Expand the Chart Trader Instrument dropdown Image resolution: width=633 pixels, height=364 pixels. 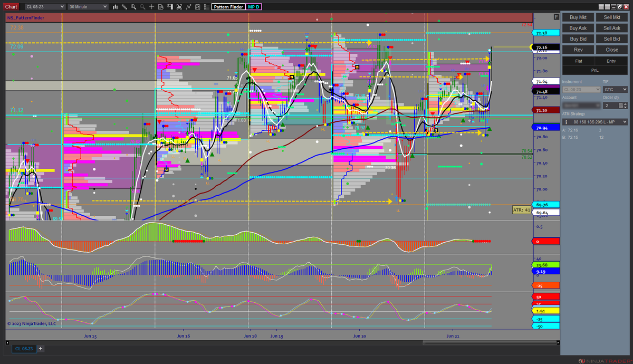click(581, 90)
